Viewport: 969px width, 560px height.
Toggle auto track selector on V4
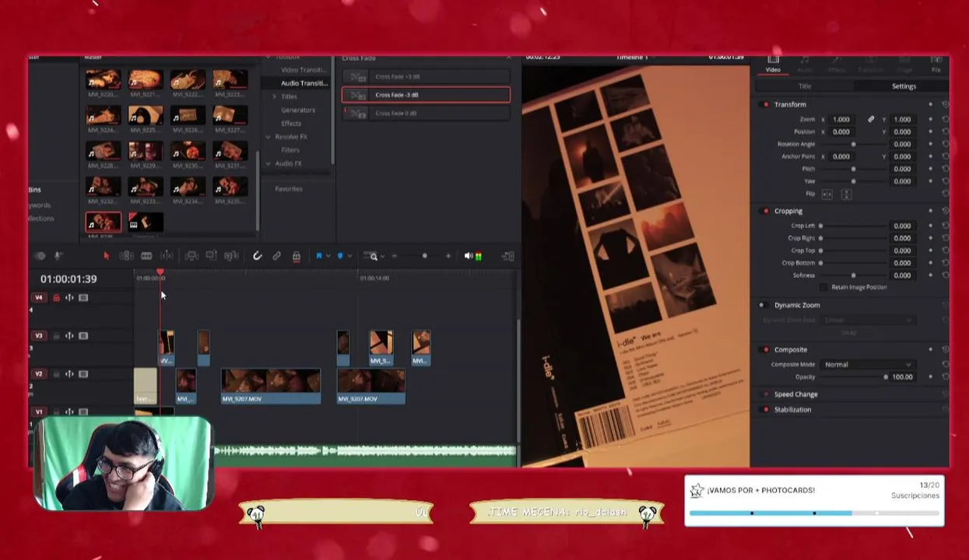(69, 297)
